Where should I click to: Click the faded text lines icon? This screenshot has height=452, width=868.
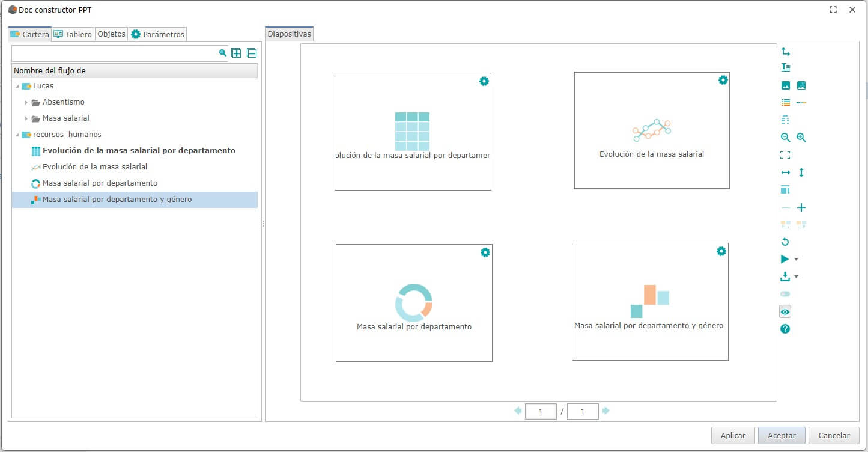click(785, 120)
